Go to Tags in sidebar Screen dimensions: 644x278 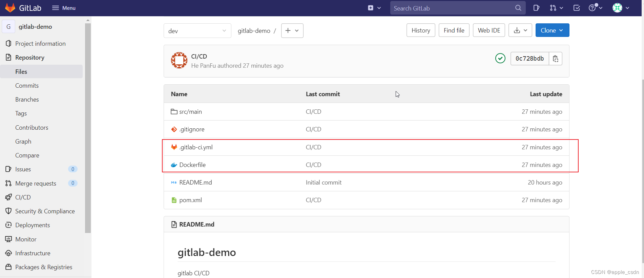[21, 113]
